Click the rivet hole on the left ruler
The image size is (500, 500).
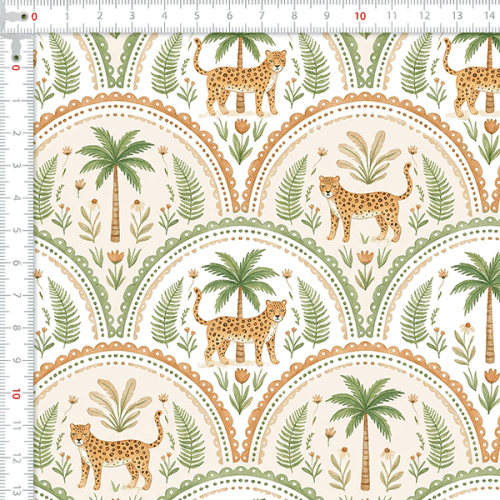[15, 58]
